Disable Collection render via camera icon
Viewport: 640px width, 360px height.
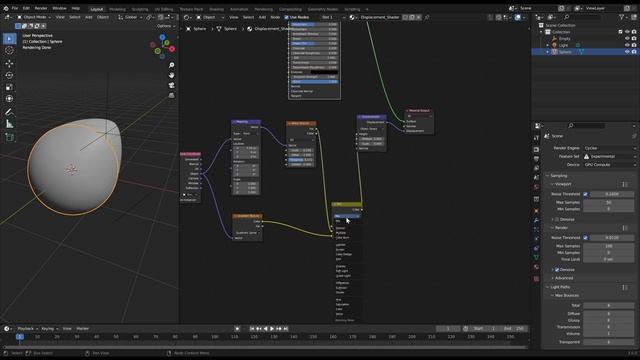pos(634,32)
